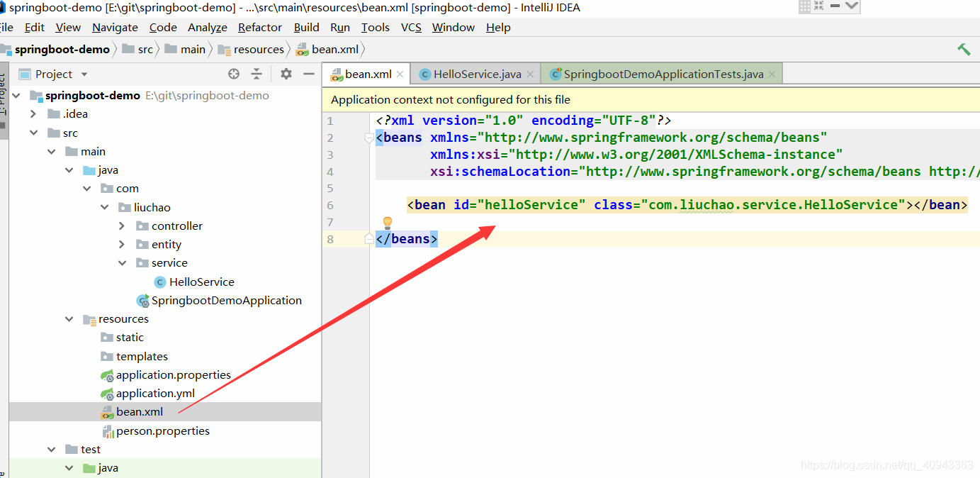Select HelloService class in project tree
Image resolution: width=980 pixels, height=478 pixels.
point(201,282)
